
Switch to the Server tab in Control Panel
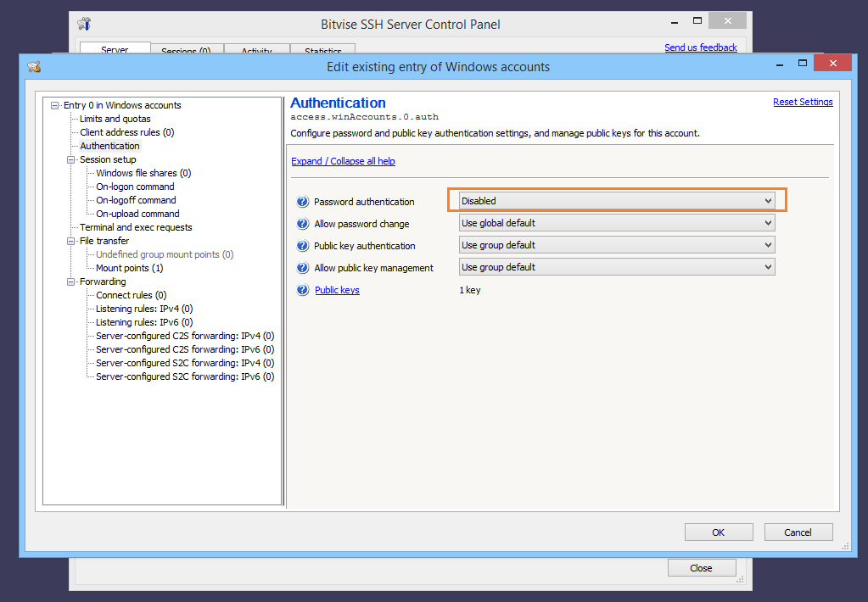pyautogui.click(x=115, y=48)
